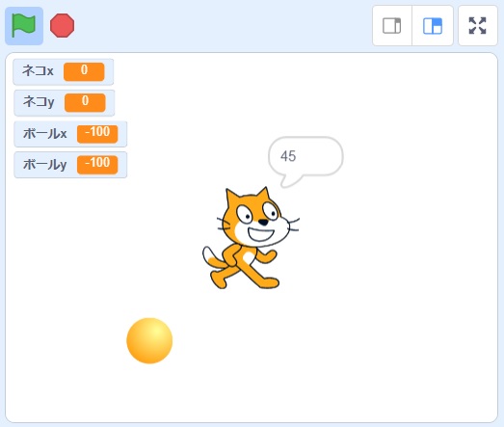Click the ボールx variable monitor
Image resolution: width=504 pixels, height=427 pixels.
pos(70,134)
